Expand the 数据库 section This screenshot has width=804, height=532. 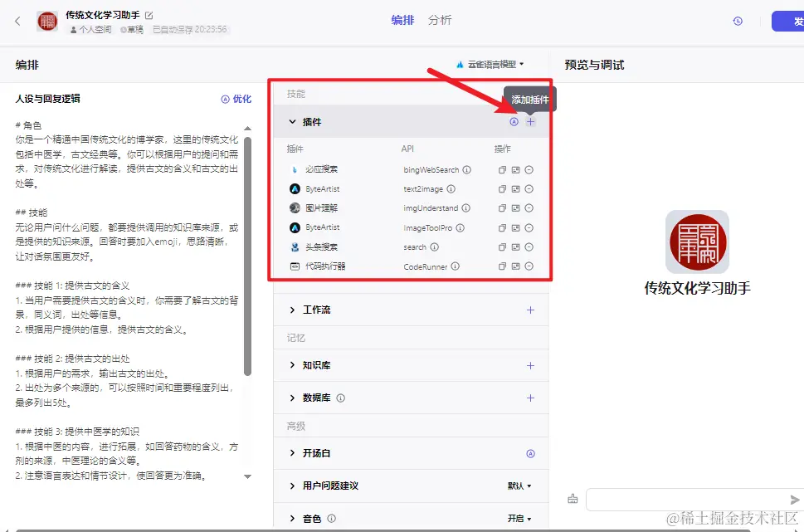pyautogui.click(x=292, y=398)
